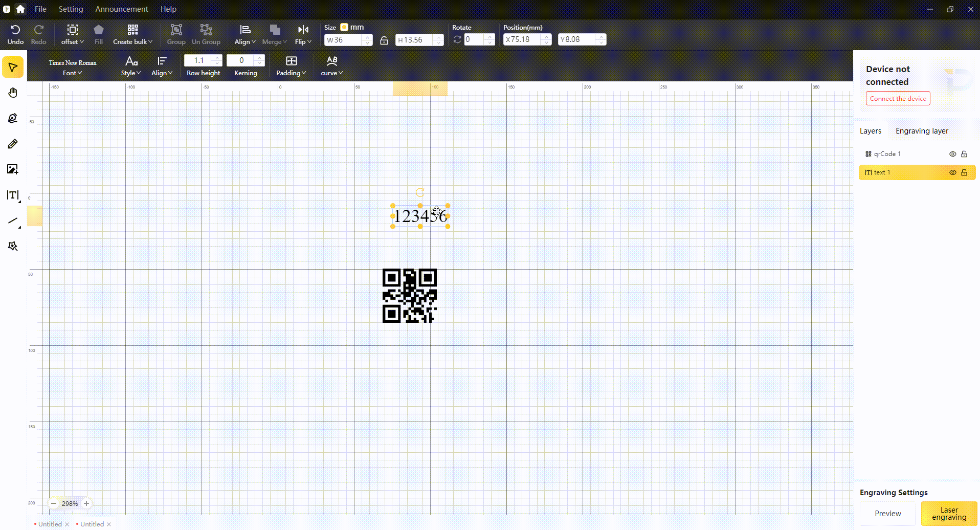980x530 pixels.
Task: Select the pen drawing tool
Action: click(x=13, y=118)
